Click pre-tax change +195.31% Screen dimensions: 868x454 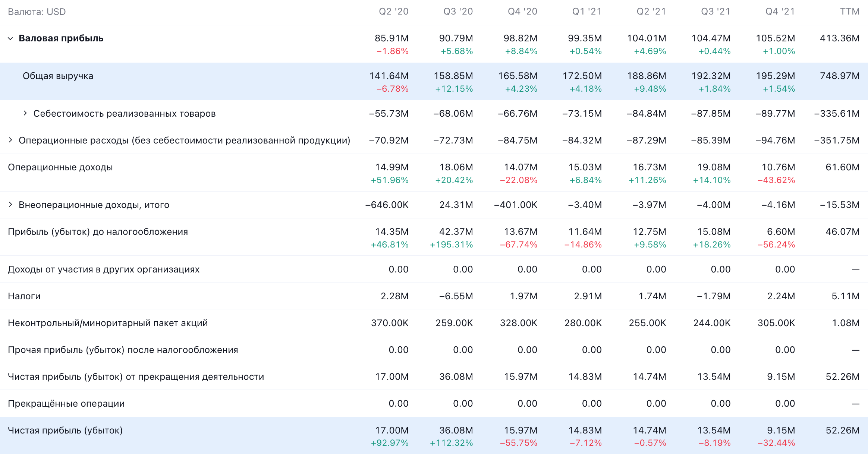(452, 245)
